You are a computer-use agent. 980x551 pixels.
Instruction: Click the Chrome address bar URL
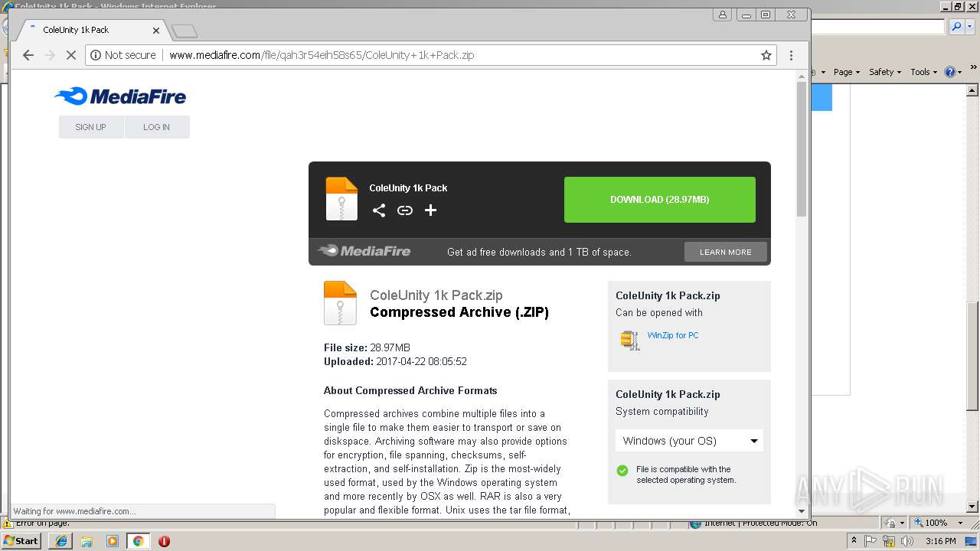[x=322, y=55]
